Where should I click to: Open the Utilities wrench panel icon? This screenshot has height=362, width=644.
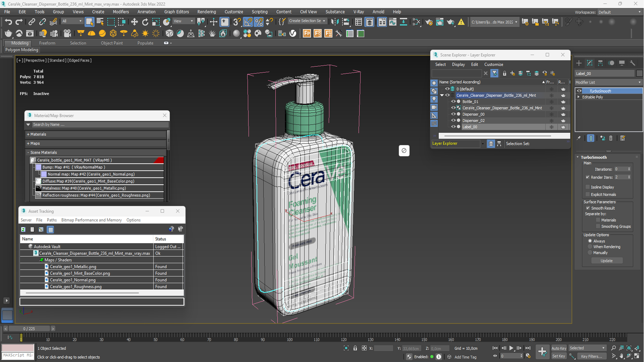pyautogui.click(x=633, y=63)
